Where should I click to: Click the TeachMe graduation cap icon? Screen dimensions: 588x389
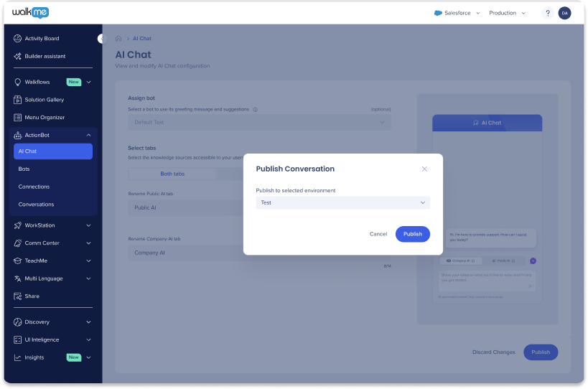[18, 261]
